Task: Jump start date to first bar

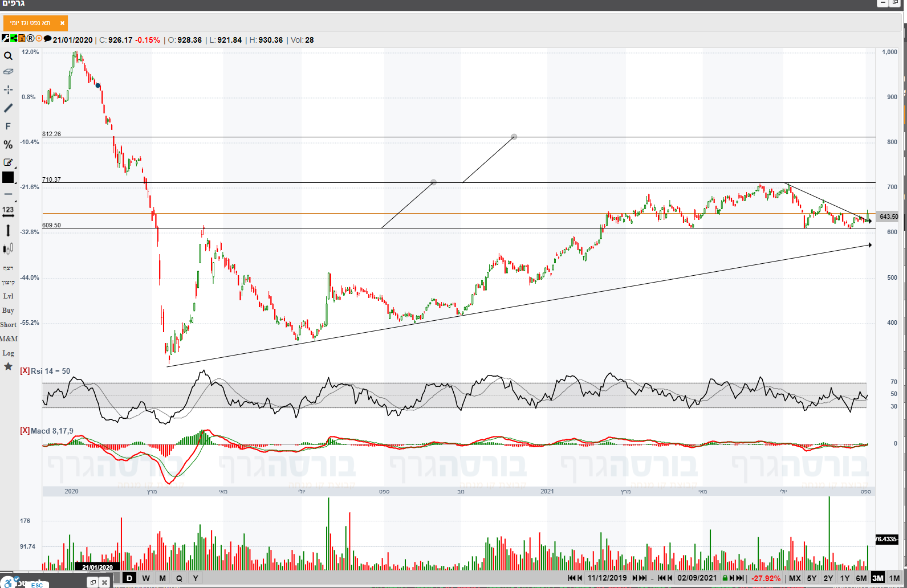Action: point(571,578)
